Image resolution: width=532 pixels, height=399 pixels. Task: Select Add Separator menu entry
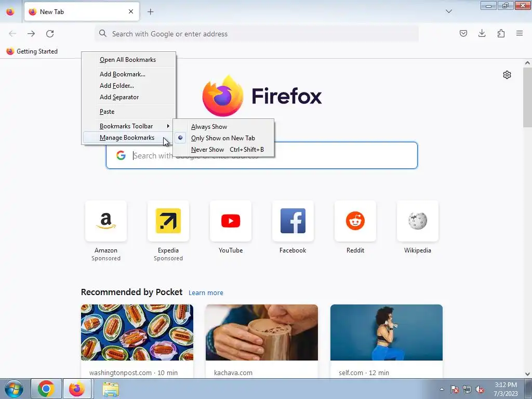tap(129, 97)
